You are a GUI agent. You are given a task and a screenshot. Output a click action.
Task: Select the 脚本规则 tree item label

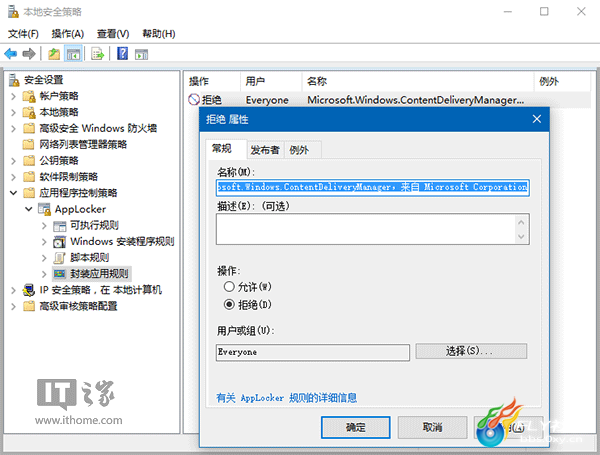click(90, 258)
